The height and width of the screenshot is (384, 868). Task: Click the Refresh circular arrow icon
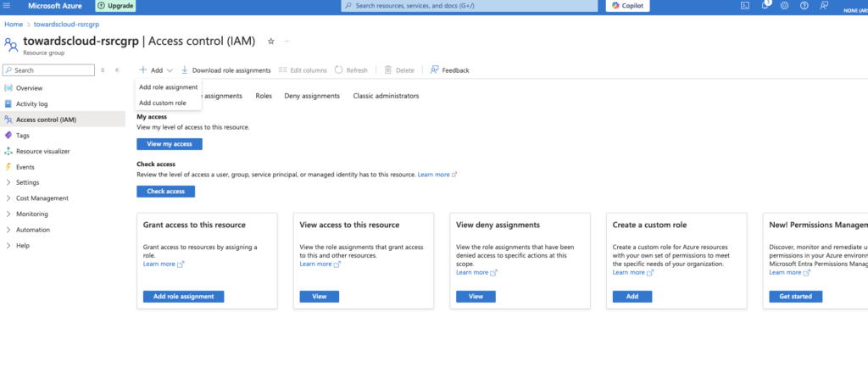339,70
